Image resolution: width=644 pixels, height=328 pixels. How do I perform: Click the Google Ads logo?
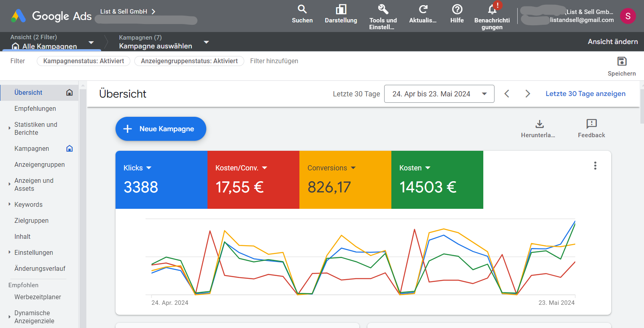tap(51, 16)
